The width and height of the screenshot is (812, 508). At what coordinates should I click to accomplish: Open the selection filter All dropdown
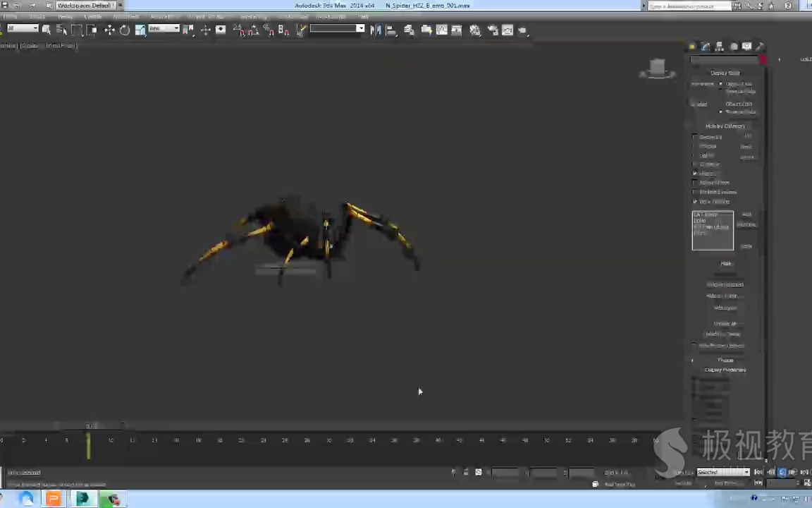23,29
